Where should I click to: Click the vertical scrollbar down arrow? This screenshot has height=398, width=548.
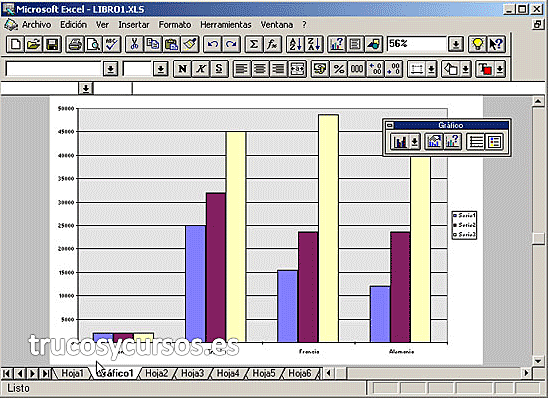coord(538,361)
